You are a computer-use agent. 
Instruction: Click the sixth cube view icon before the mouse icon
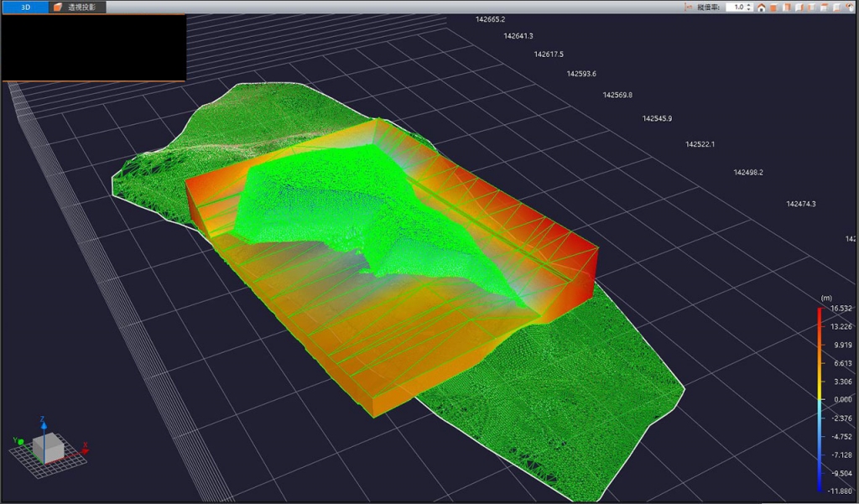(837, 7)
